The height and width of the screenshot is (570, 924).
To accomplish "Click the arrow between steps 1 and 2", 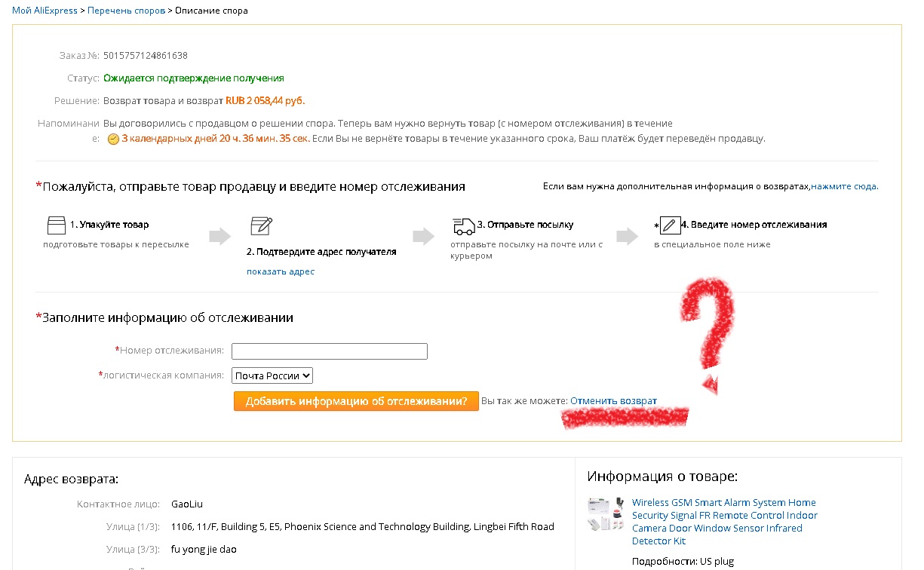I will (219, 236).
